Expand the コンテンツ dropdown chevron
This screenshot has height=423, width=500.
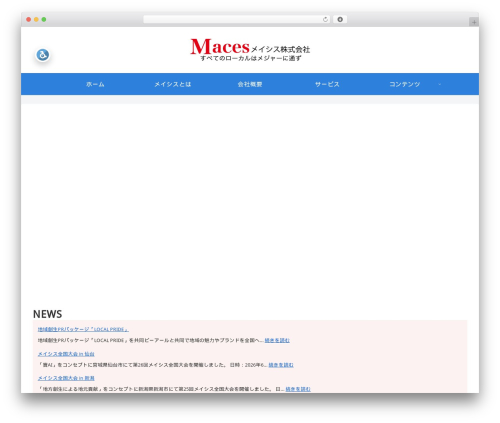[x=440, y=84]
